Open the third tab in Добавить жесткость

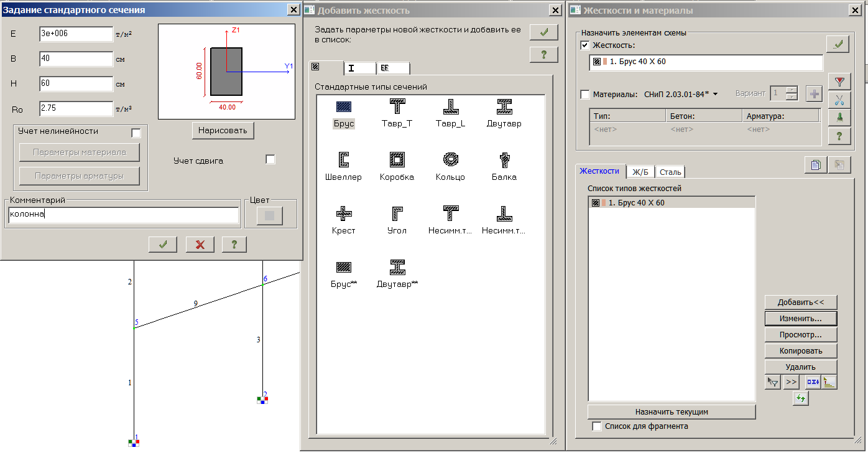coord(393,68)
